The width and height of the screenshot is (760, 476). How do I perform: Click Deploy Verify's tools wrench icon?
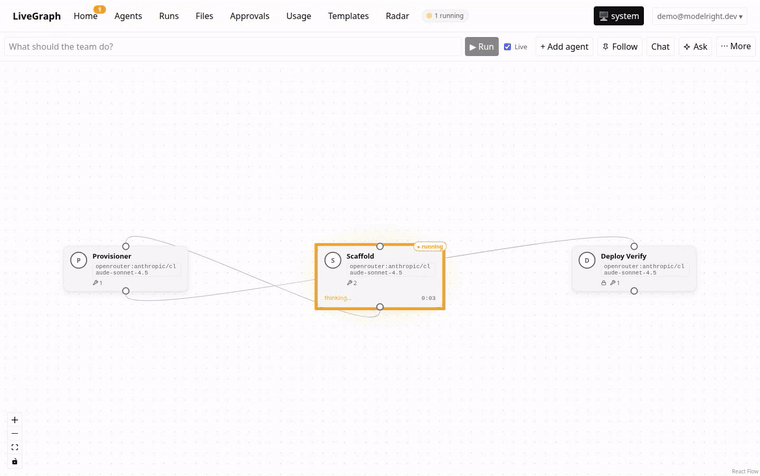(613, 283)
